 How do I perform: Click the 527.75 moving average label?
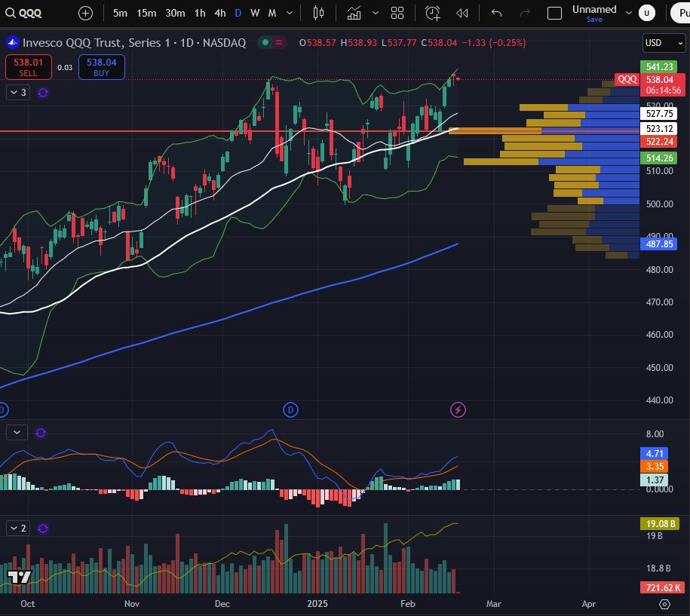(x=659, y=114)
